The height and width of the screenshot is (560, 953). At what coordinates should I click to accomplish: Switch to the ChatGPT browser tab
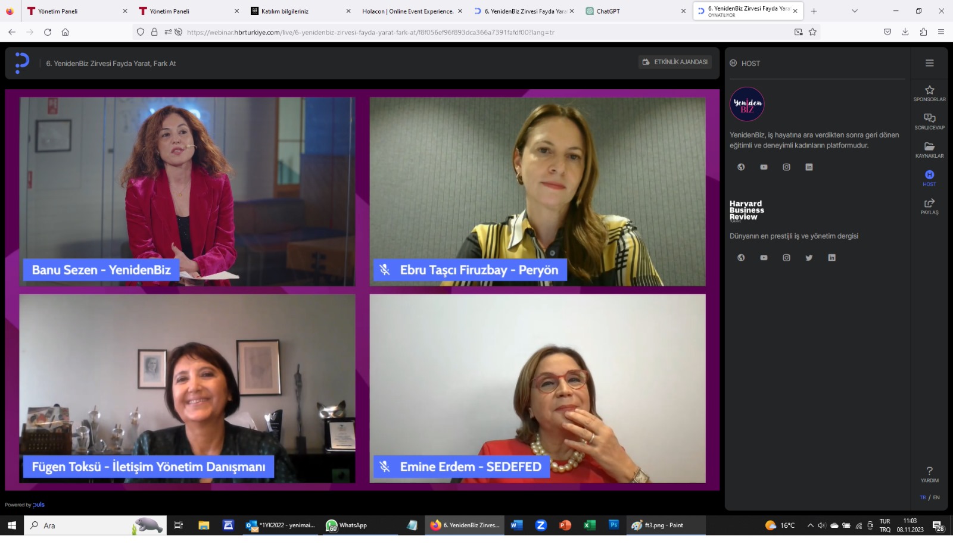pyautogui.click(x=631, y=11)
